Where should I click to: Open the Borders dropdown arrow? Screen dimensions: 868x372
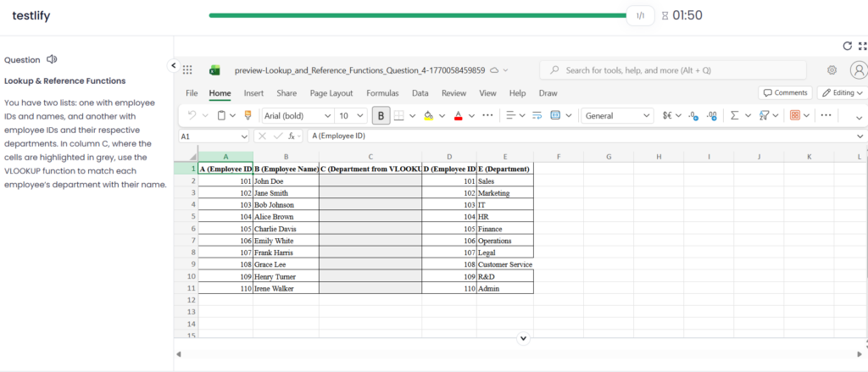[x=413, y=116]
